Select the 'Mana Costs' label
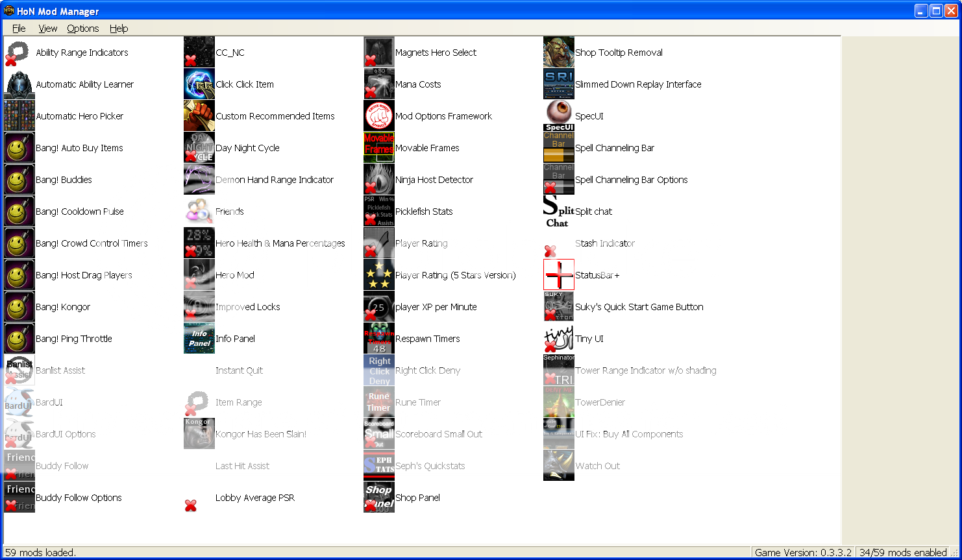The height and width of the screenshot is (560, 962). (419, 84)
